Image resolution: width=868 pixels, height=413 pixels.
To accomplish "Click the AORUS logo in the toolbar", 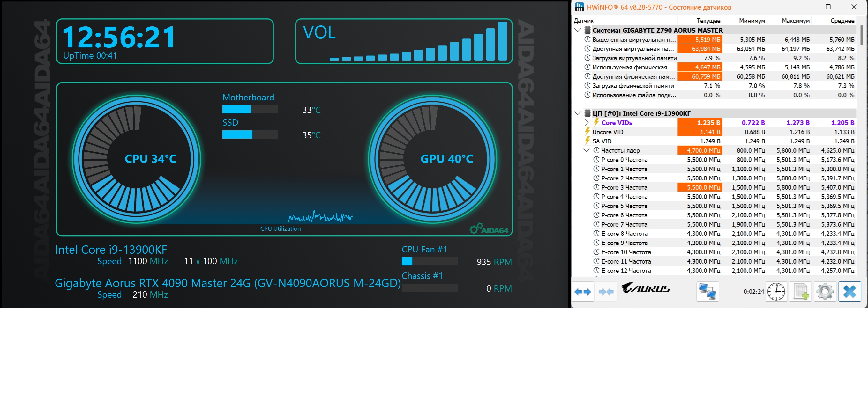I will [646, 288].
